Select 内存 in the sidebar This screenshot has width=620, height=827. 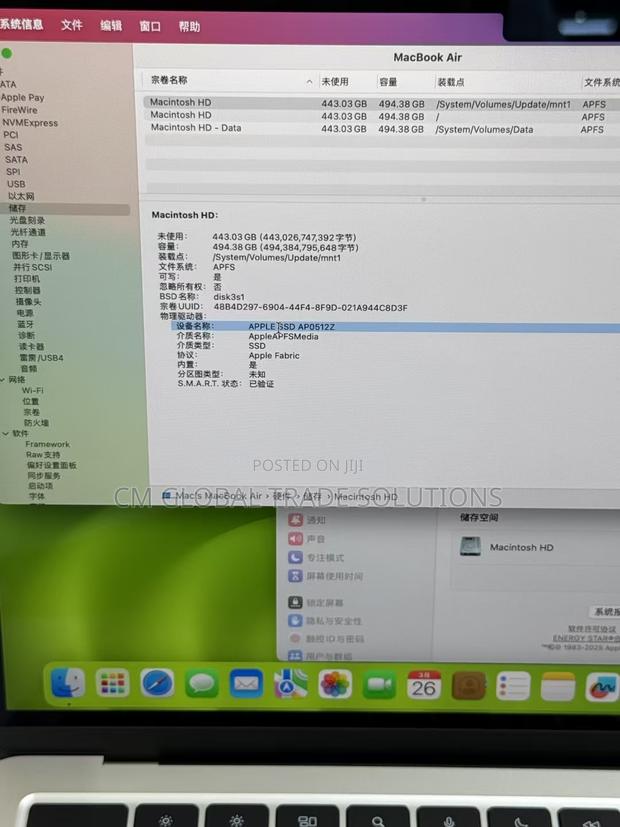point(20,244)
